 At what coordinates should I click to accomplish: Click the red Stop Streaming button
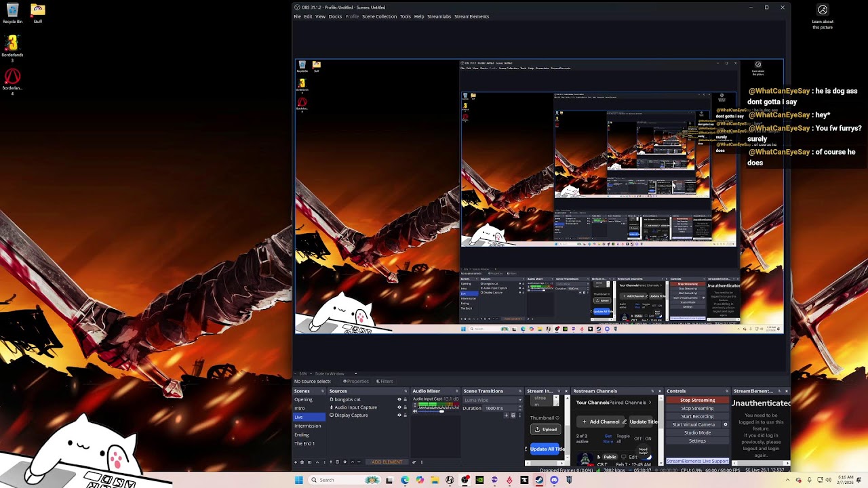click(697, 400)
